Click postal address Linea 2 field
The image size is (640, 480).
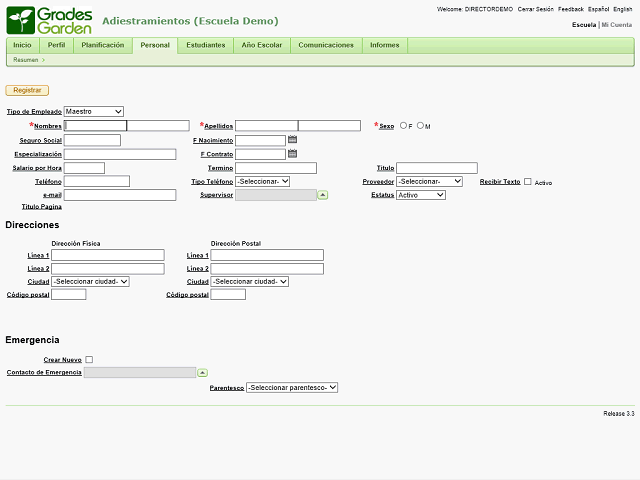coord(267,269)
